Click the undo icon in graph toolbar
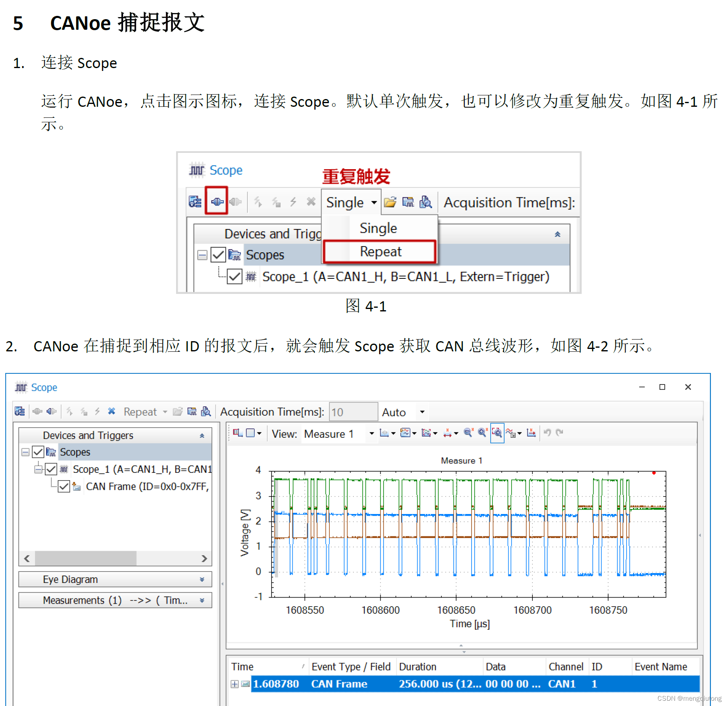The image size is (728, 706). coord(547,432)
